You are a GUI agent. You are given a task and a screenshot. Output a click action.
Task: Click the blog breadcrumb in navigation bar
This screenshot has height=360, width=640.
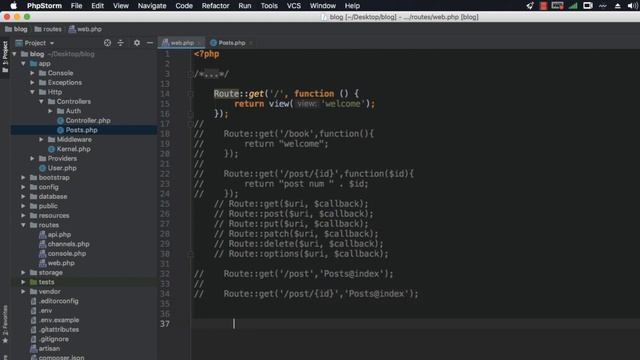coord(16,29)
